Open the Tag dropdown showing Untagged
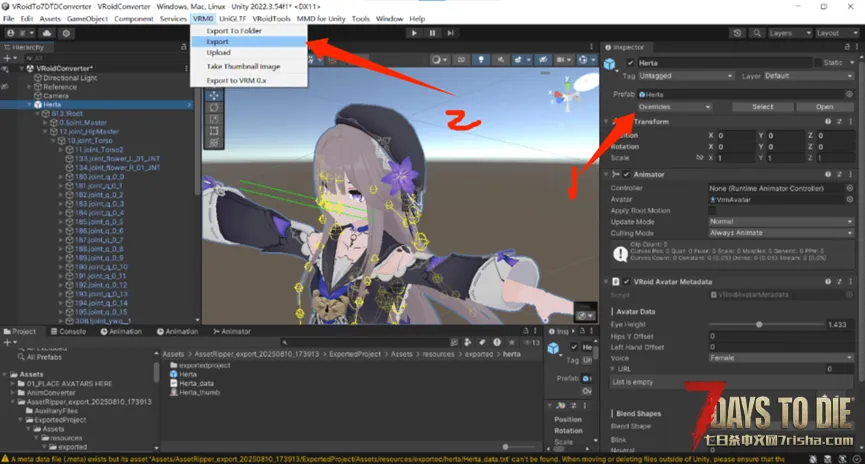Viewport: 865px width, 464px height. [x=686, y=76]
